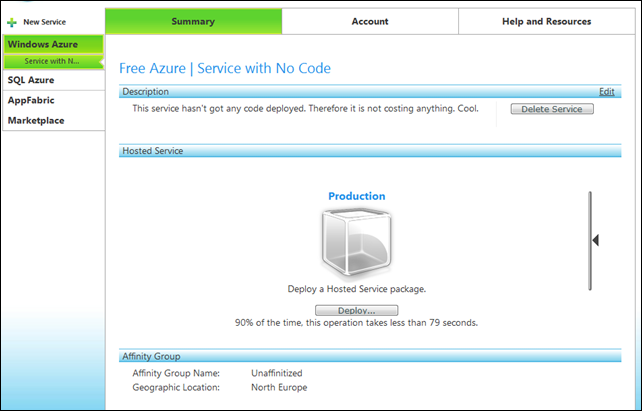
Task: Click the vertical bar beside Production
Action: click(x=590, y=241)
